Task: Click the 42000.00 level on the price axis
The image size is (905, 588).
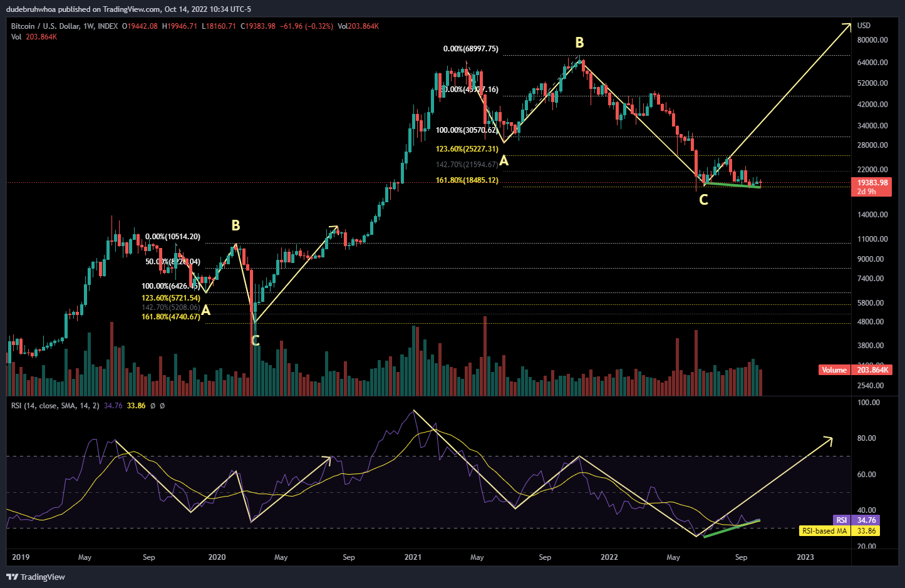Action: (x=872, y=105)
